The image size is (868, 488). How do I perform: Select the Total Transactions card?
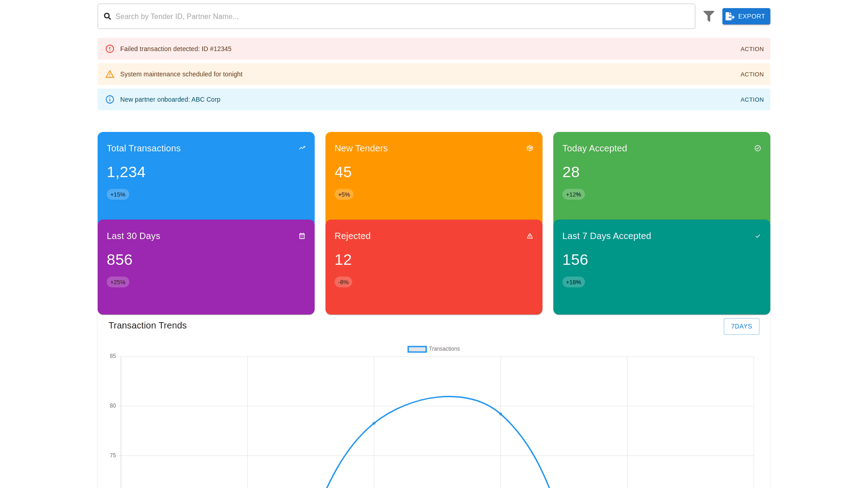(206, 176)
